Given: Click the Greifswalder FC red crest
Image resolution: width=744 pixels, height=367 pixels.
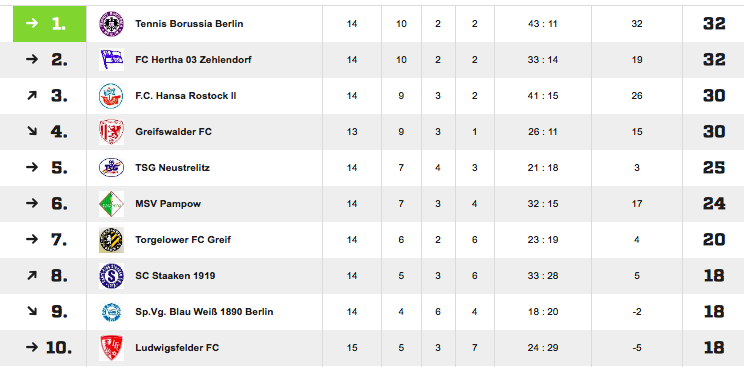Looking at the screenshot, I should tap(111, 132).
